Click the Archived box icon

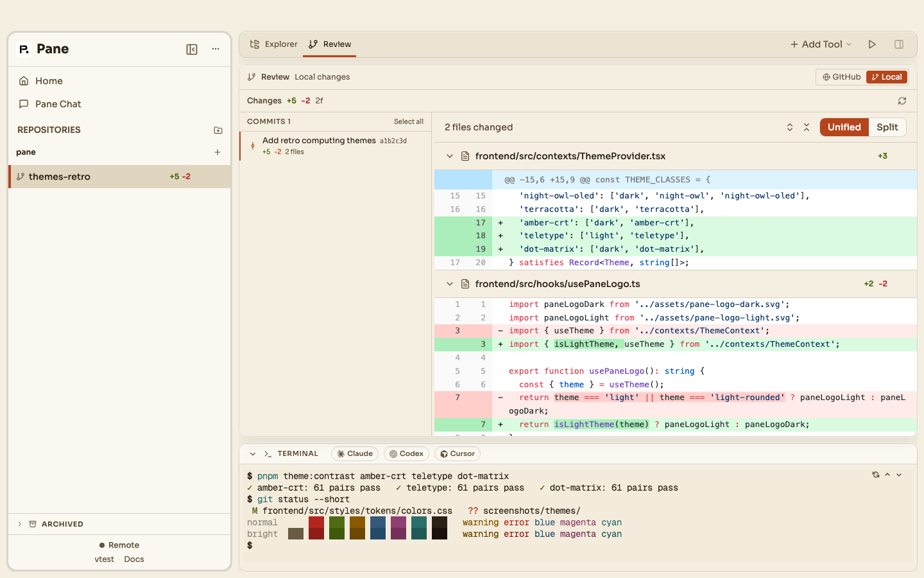[x=33, y=524]
